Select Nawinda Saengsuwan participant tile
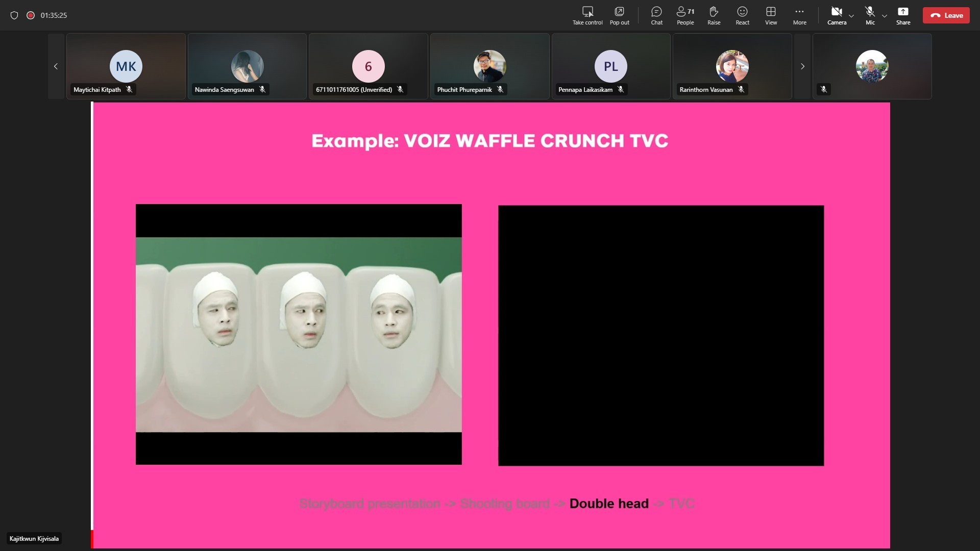The height and width of the screenshot is (551, 980). click(247, 66)
